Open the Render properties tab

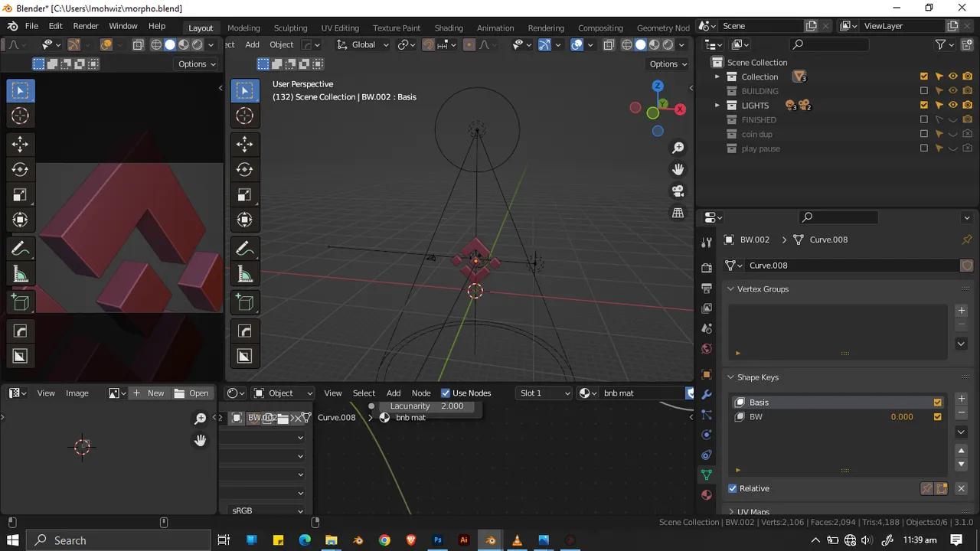[707, 268]
